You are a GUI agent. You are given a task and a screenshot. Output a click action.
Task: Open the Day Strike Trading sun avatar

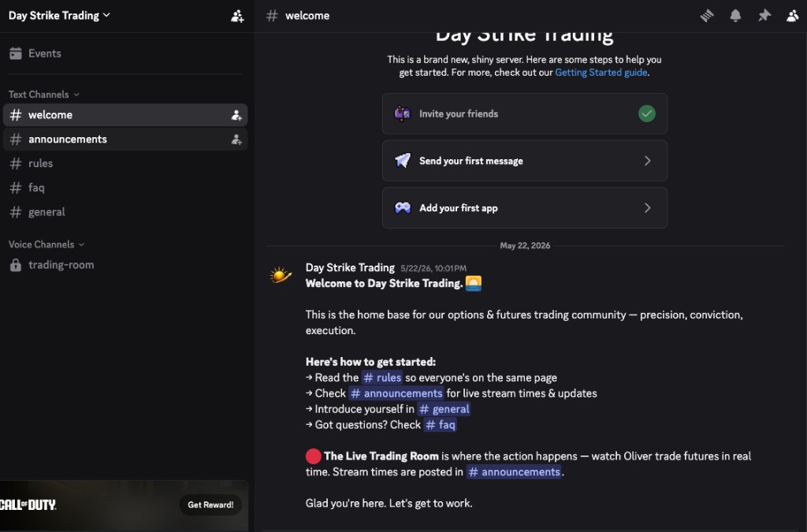pos(281,275)
